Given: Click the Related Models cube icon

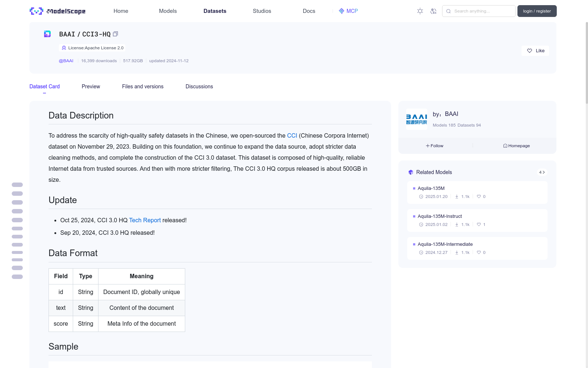Looking at the screenshot, I should (411, 172).
